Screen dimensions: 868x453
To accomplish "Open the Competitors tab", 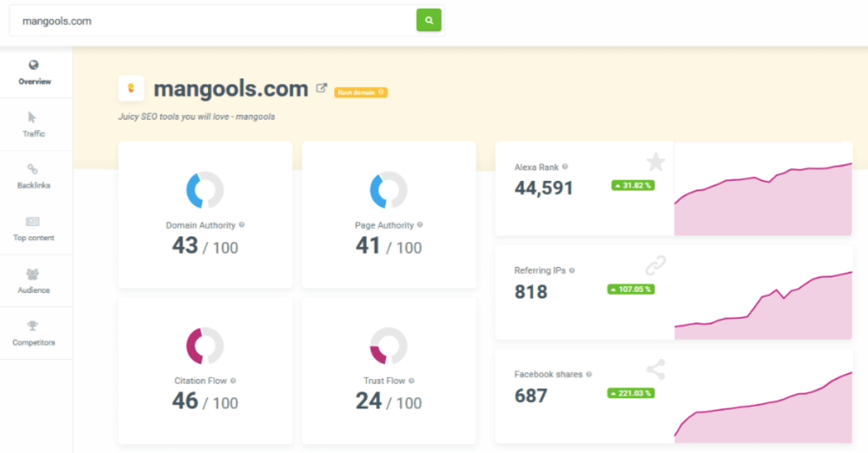I will (x=34, y=333).
